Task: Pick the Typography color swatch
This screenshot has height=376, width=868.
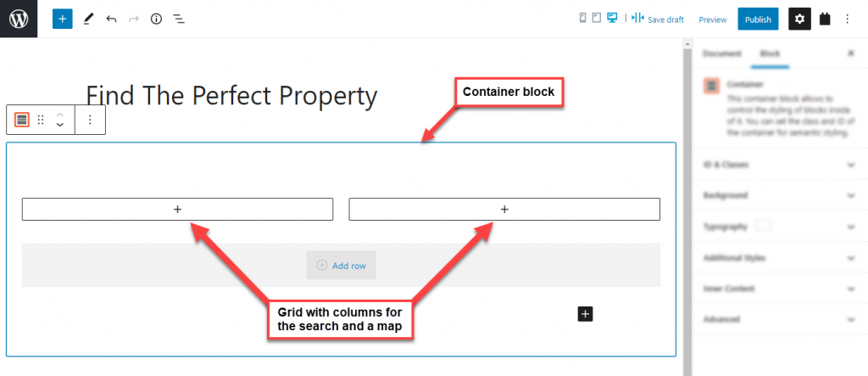Action: [764, 226]
